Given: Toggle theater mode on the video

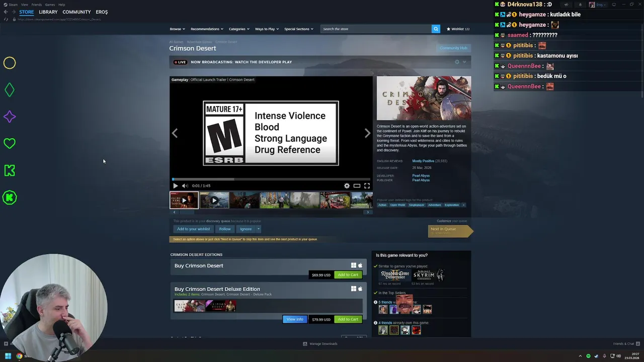Looking at the screenshot, I should 357,186.
